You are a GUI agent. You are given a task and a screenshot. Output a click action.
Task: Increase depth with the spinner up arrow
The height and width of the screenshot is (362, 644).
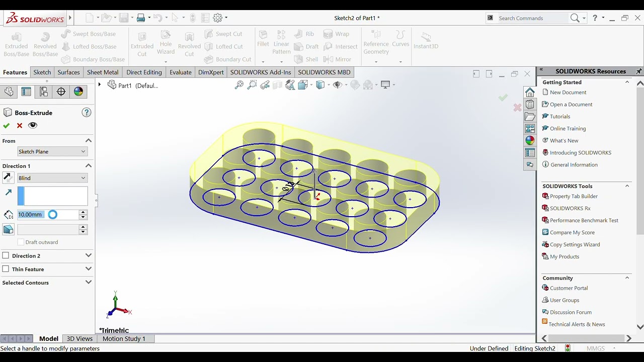[x=83, y=212]
